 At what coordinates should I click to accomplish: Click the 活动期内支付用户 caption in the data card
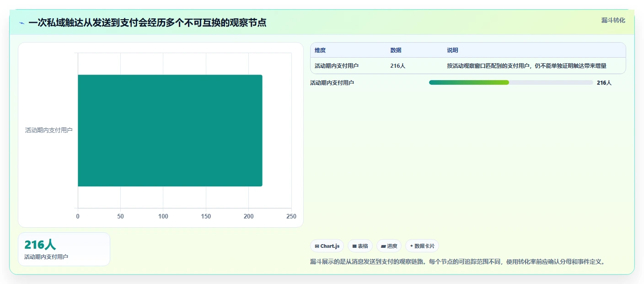point(46,257)
